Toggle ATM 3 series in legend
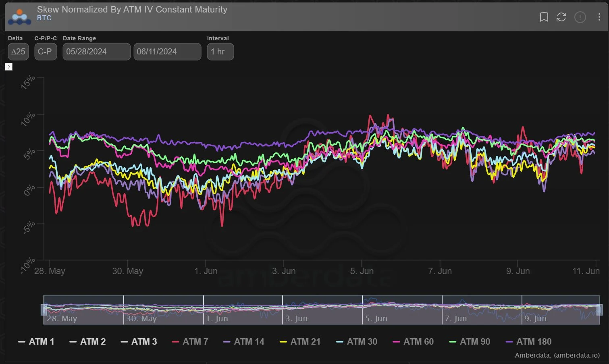This screenshot has width=609, height=364. coord(139,341)
